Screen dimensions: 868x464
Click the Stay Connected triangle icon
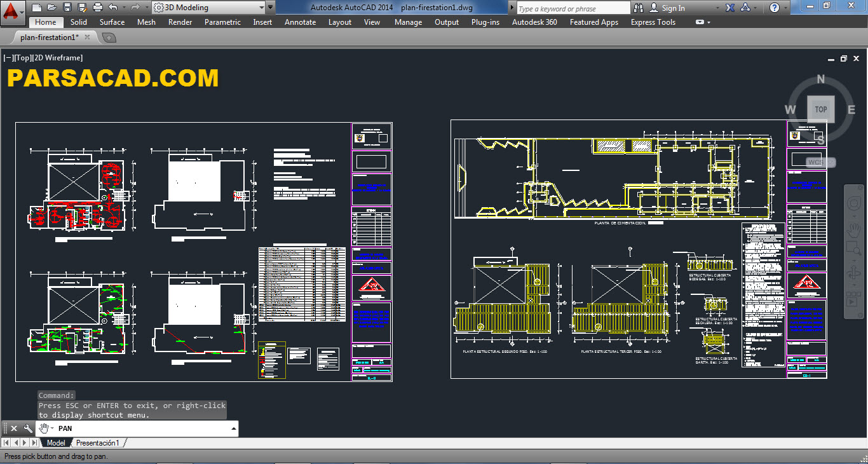[746, 8]
